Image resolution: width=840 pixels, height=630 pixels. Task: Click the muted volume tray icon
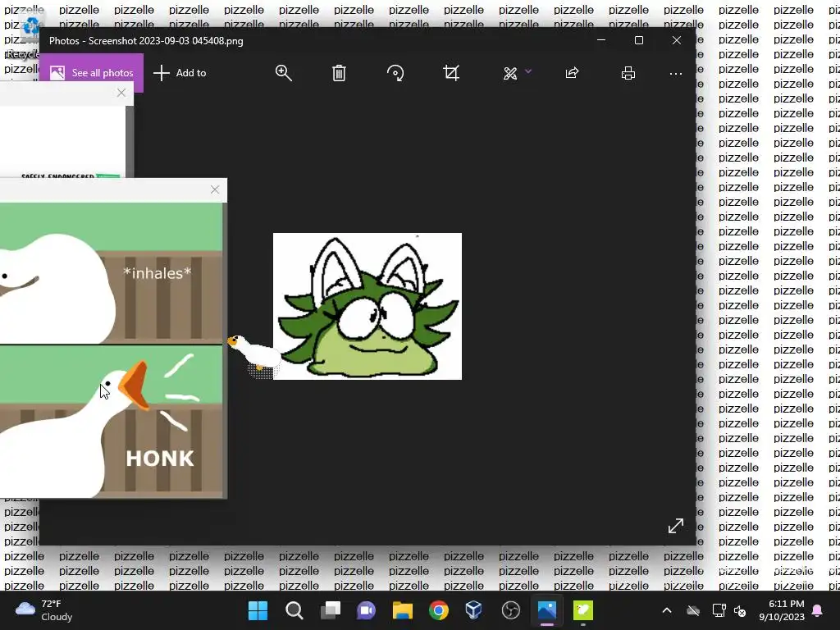click(x=741, y=610)
